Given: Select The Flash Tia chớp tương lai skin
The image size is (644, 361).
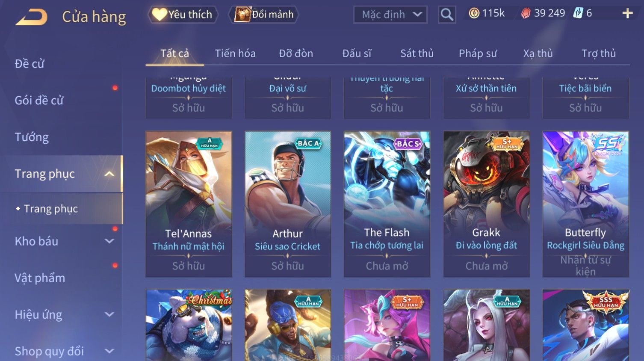Looking at the screenshot, I should point(387,204).
